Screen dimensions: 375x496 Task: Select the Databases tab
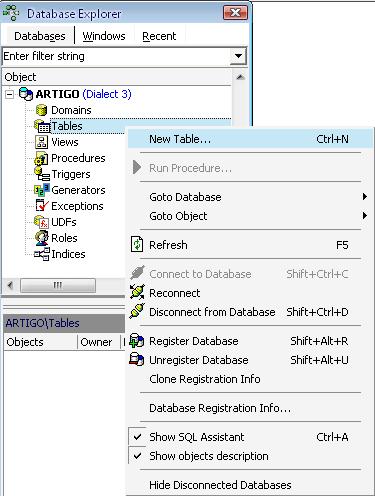(40, 36)
